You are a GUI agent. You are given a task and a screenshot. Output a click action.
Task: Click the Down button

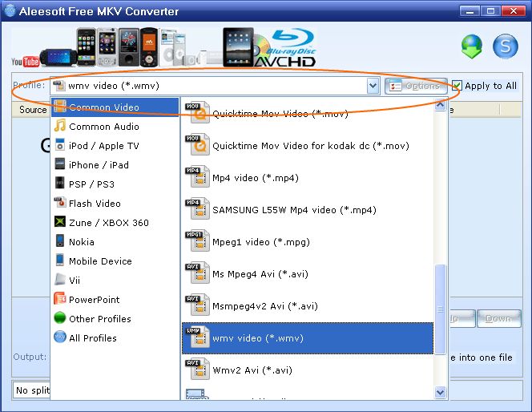[x=498, y=318]
